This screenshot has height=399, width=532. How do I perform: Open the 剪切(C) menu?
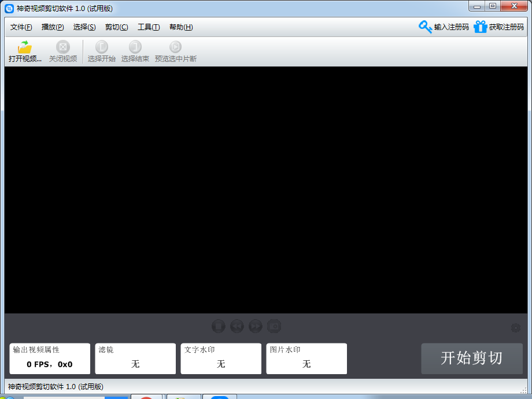point(116,27)
